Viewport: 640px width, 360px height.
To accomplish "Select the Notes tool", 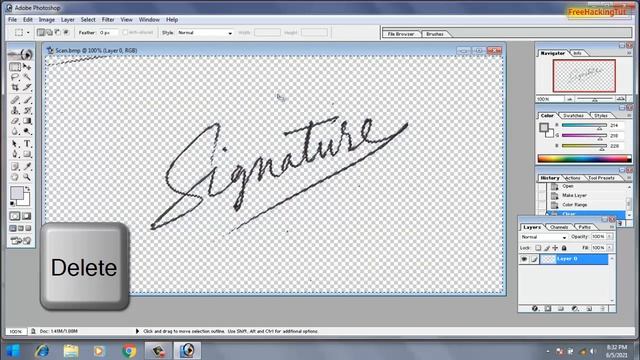I will tap(15, 167).
